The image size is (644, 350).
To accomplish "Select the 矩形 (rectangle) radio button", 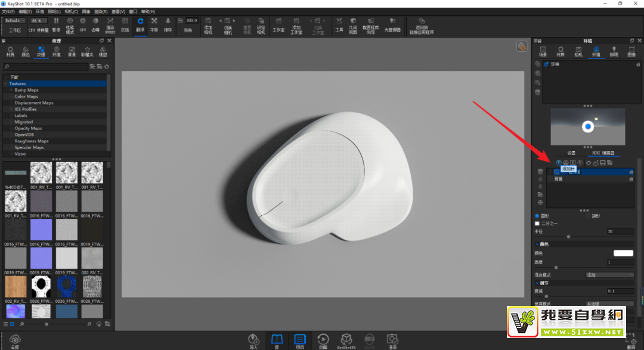I will [588, 216].
